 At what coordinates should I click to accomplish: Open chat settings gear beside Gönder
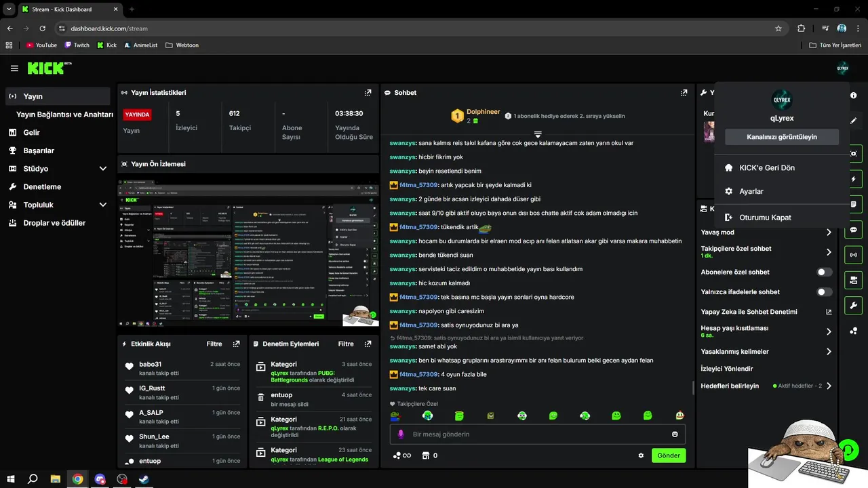pyautogui.click(x=641, y=455)
